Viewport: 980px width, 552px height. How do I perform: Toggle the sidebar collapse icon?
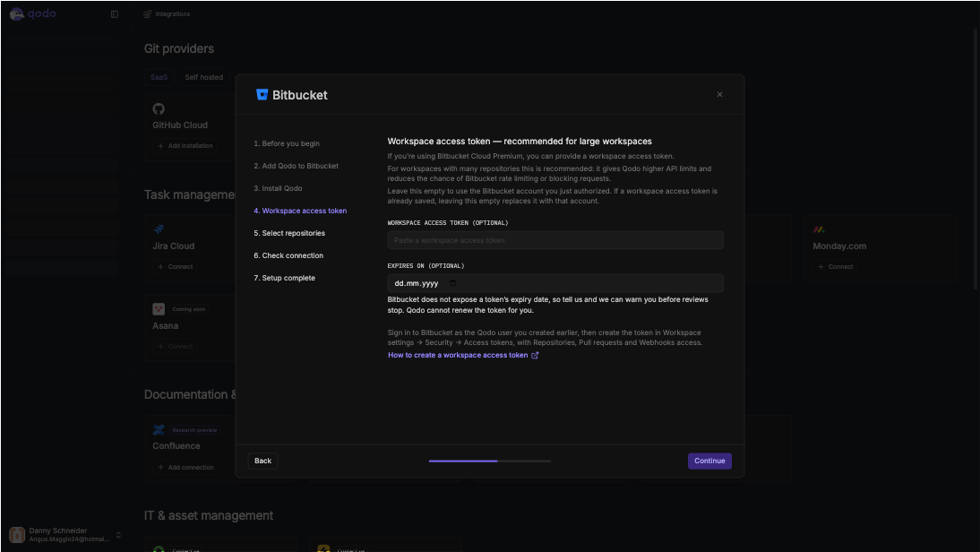[x=115, y=13]
